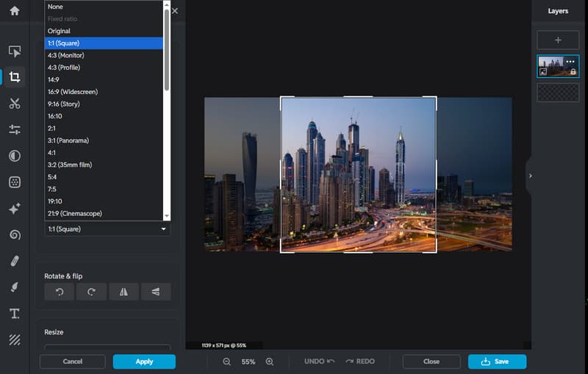Click the empty checkered layer slot
This screenshot has width=588, height=374.
[x=558, y=93]
